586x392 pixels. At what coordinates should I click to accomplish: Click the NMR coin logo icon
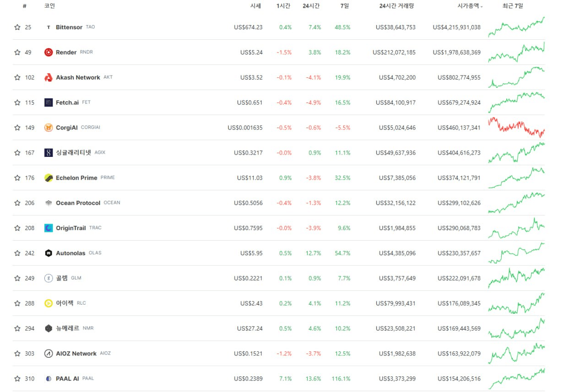click(x=49, y=328)
